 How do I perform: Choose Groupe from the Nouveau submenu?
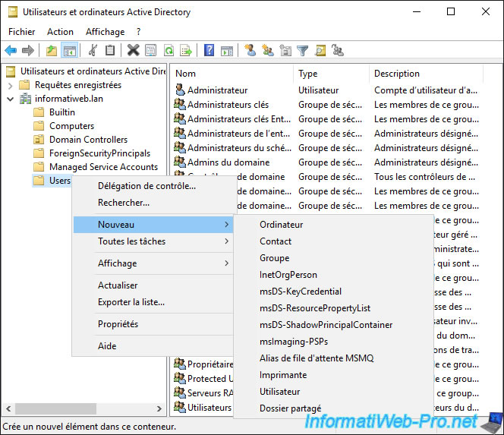point(274,258)
